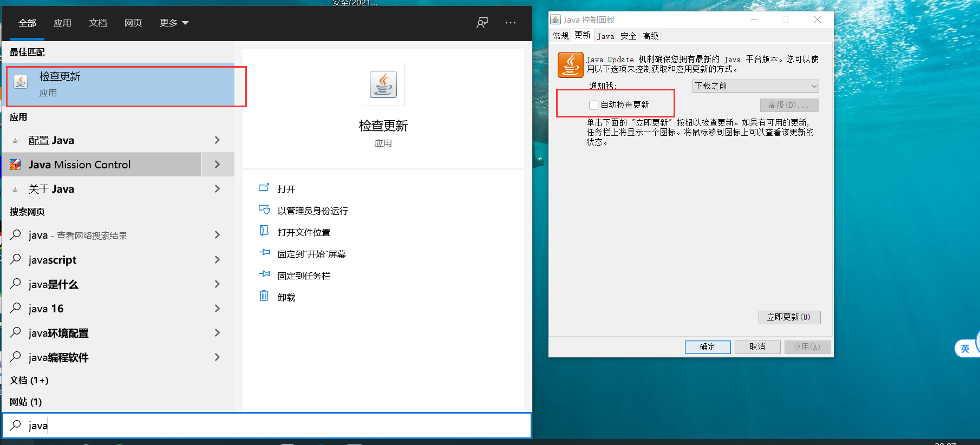Choose 打开 in the preview actions
The height and width of the screenshot is (445, 980).
pyautogui.click(x=286, y=189)
